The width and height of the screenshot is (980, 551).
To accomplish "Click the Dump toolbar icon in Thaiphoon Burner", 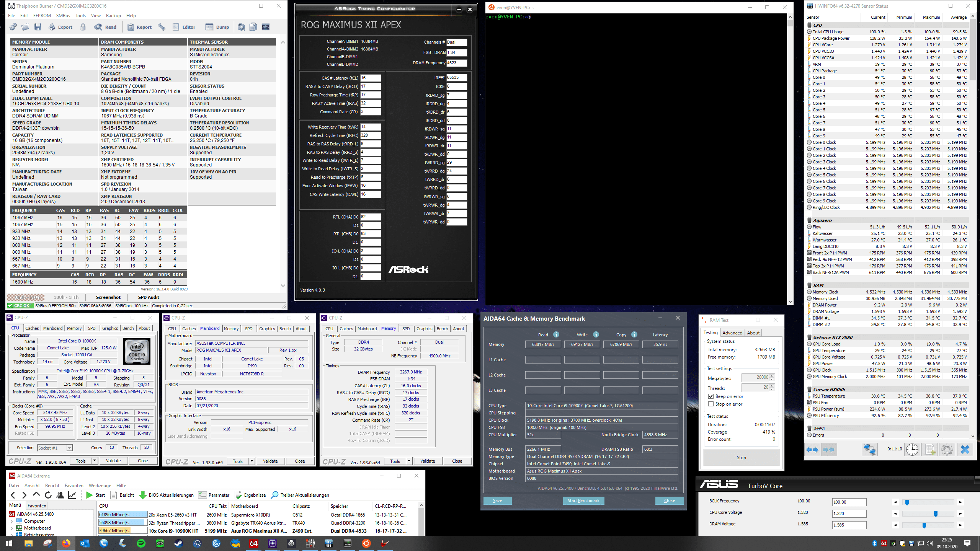I will click(217, 27).
